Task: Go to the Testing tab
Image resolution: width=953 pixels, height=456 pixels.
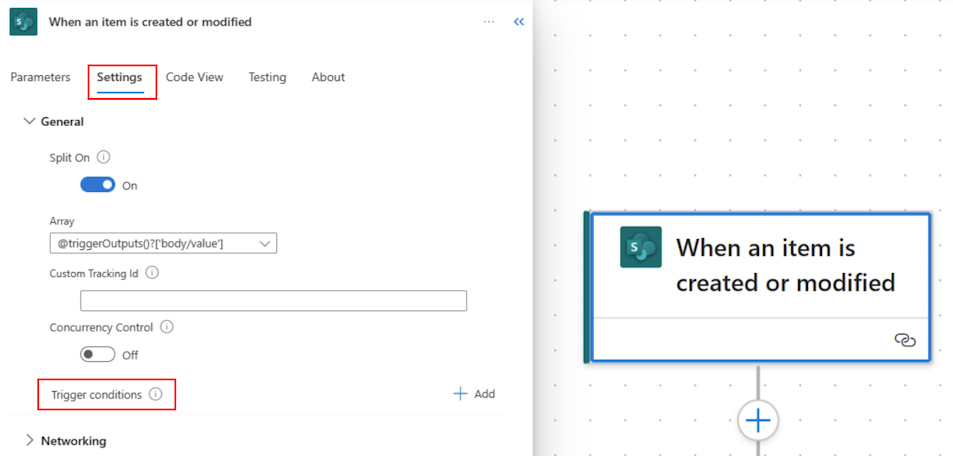Action: [x=267, y=77]
